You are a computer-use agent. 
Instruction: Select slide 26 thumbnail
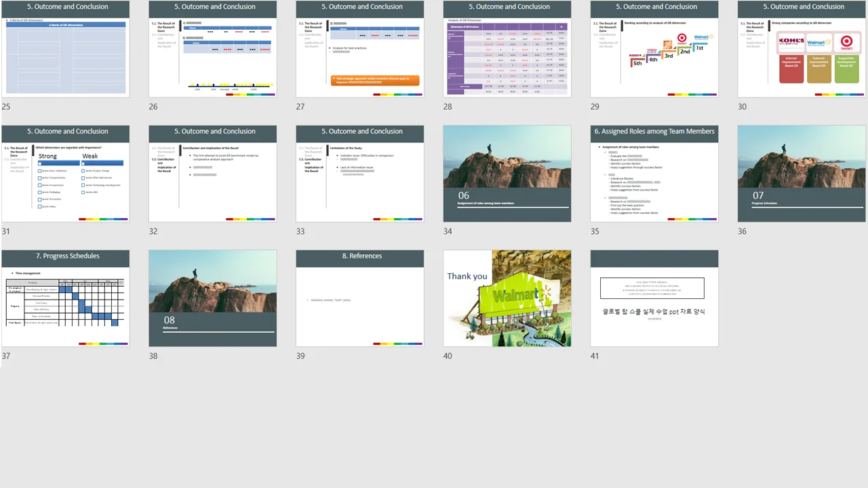(213, 49)
